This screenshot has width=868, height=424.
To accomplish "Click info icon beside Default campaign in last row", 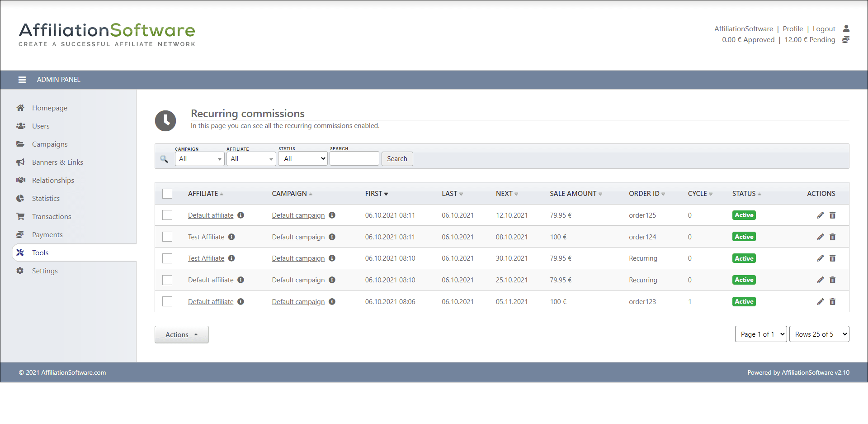I will click(x=332, y=302).
